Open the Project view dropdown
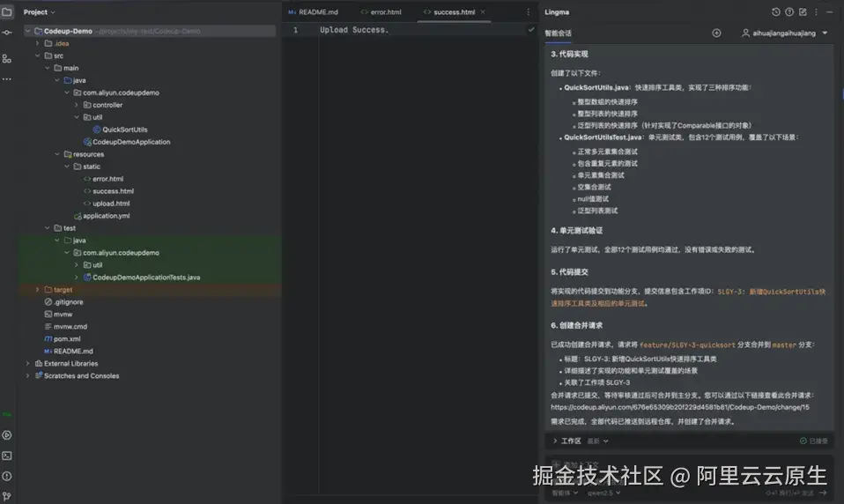Image resolution: width=844 pixels, height=504 pixels. [x=40, y=11]
